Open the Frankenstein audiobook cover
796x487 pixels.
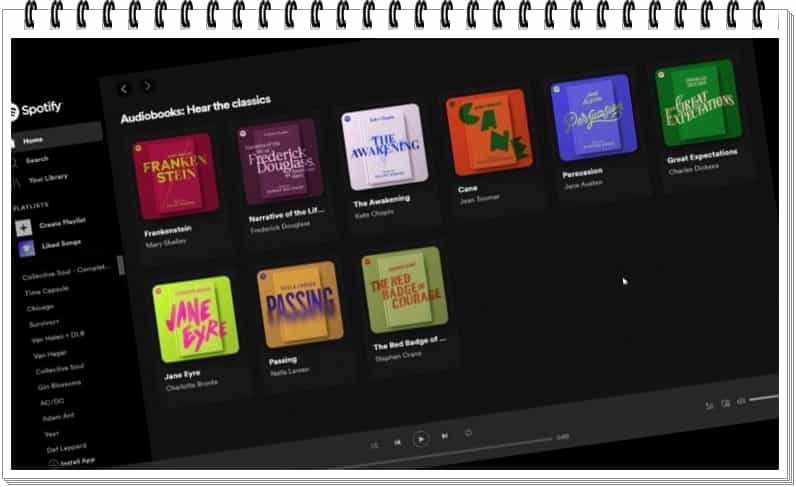(x=176, y=176)
